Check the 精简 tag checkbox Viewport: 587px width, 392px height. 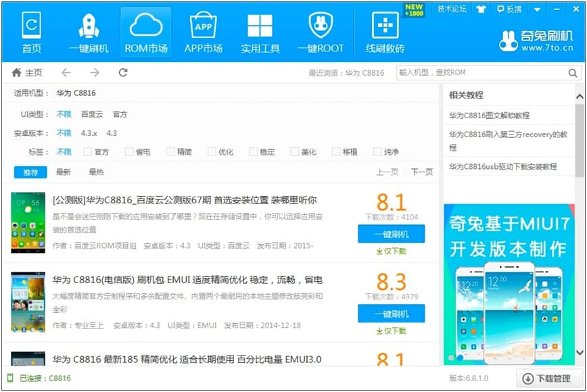click(170, 151)
